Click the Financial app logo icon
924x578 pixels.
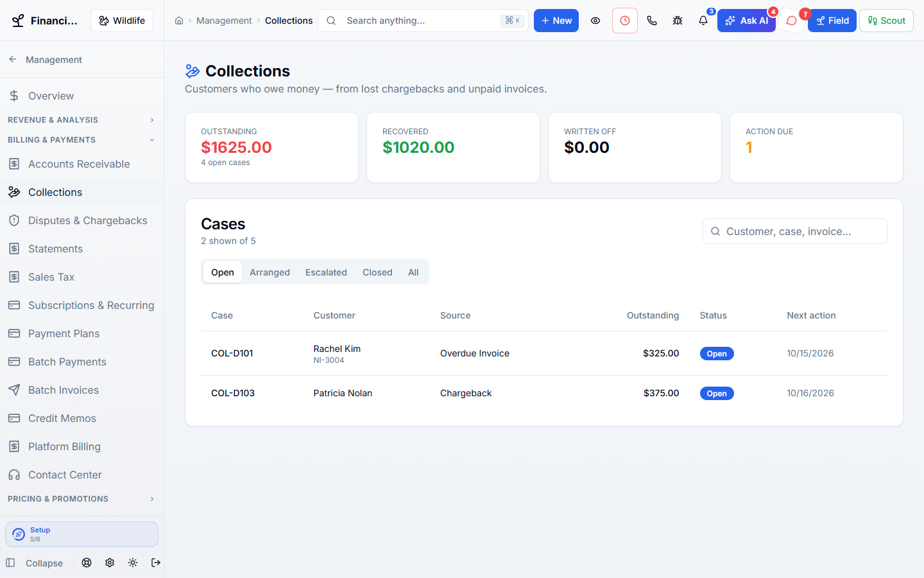(x=18, y=21)
